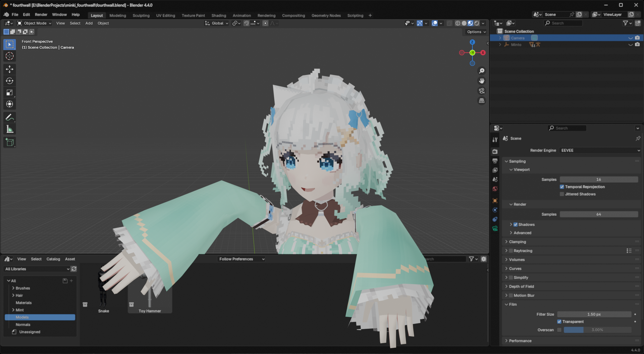The height and width of the screenshot is (354, 644).
Task: Expand the Depth of Field panel
Action: tap(521, 286)
